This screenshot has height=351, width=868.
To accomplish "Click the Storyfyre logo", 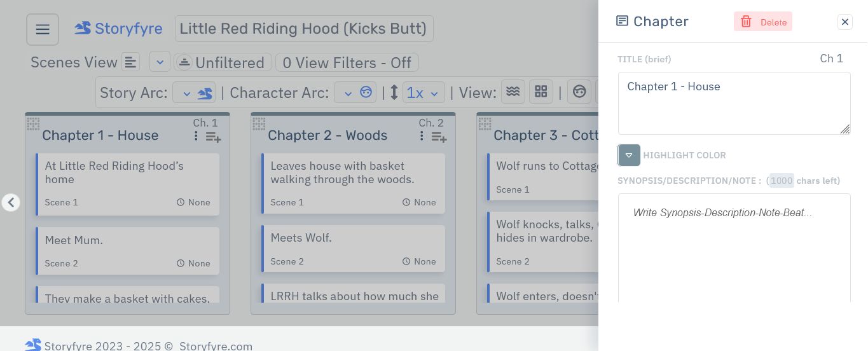I will [x=118, y=29].
